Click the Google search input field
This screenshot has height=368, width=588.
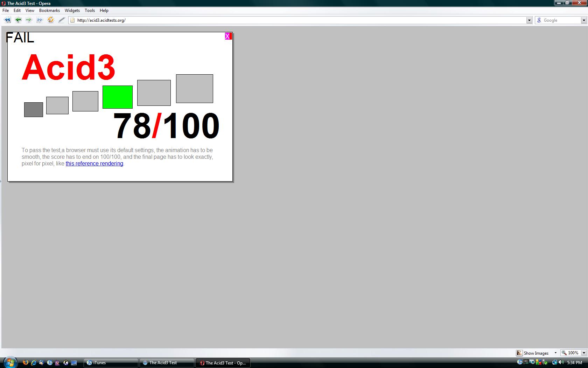coord(561,20)
